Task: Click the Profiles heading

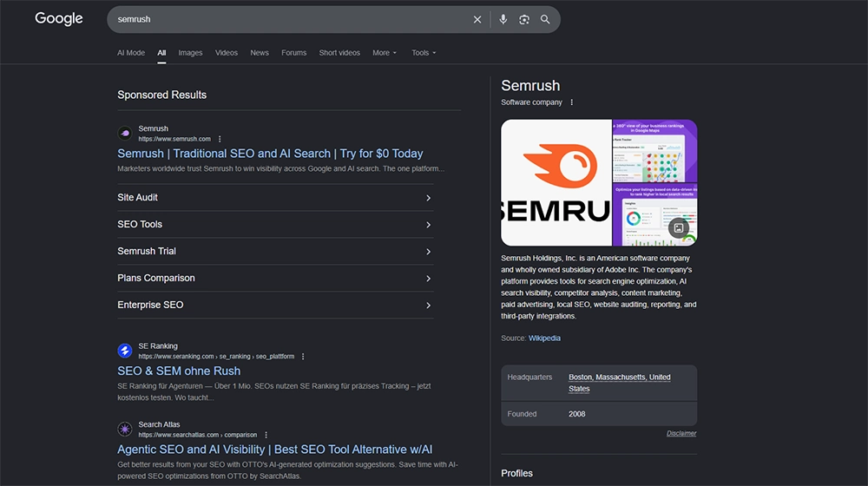Action: click(517, 473)
